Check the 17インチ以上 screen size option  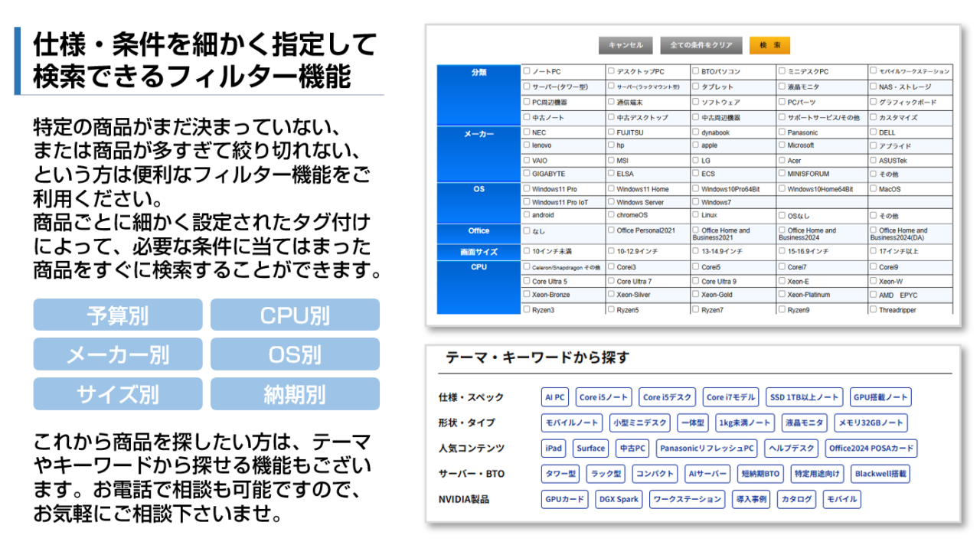(874, 251)
